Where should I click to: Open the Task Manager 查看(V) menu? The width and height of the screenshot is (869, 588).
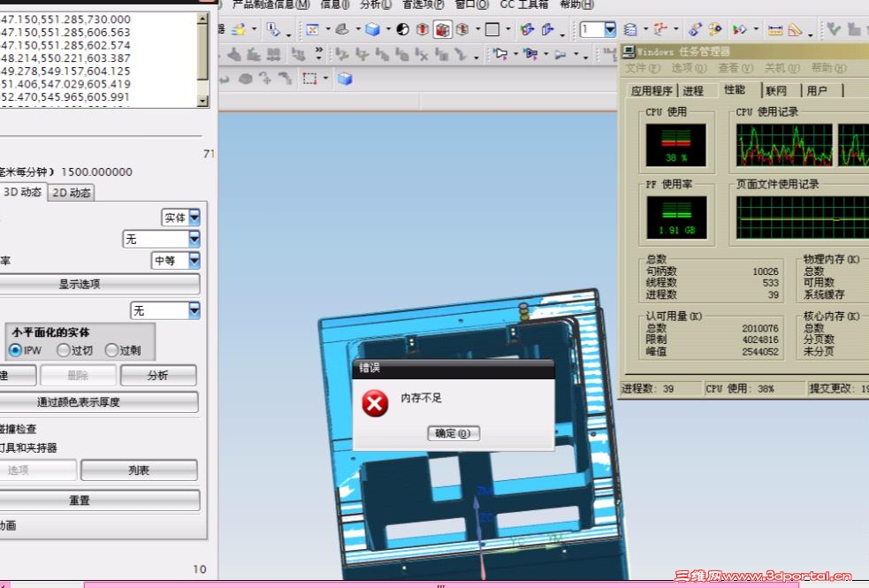[736, 68]
